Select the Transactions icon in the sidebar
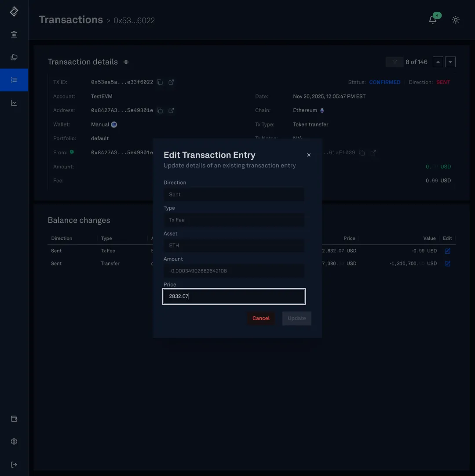The height and width of the screenshot is (476, 475). tap(14, 80)
